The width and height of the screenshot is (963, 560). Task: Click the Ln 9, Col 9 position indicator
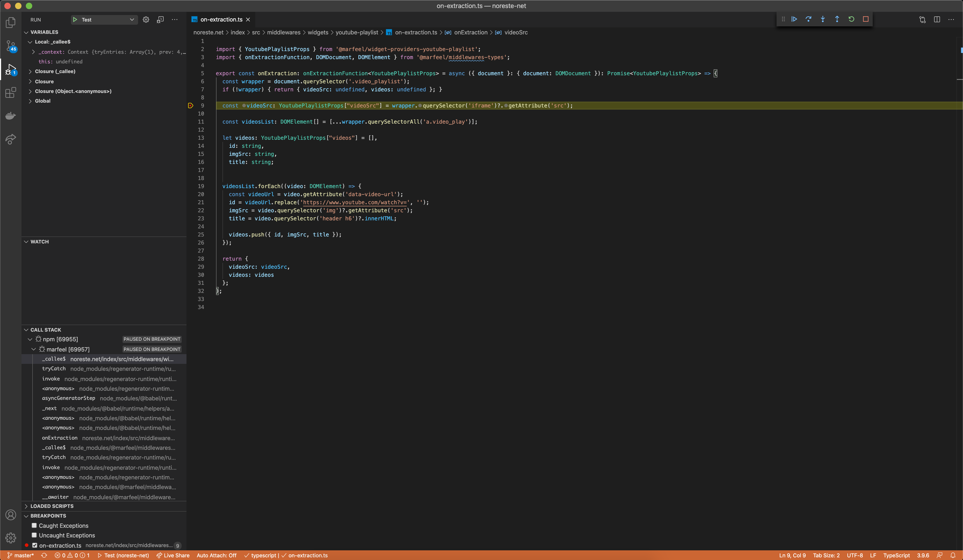click(792, 555)
